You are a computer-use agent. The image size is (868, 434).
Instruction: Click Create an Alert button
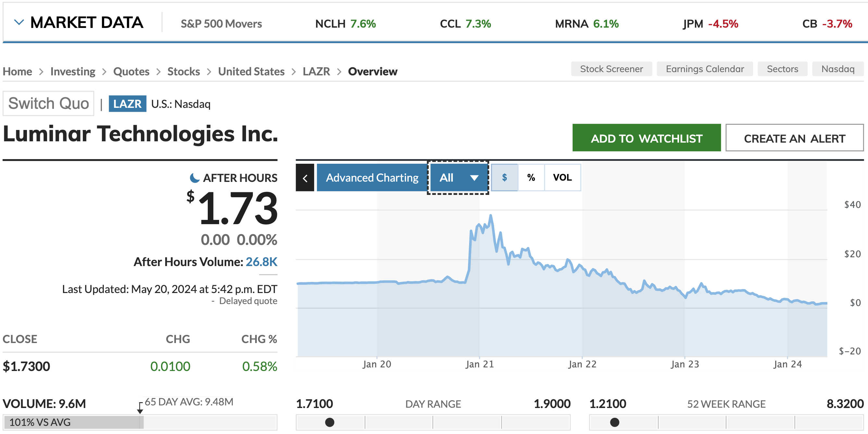pyautogui.click(x=794, y=138)
